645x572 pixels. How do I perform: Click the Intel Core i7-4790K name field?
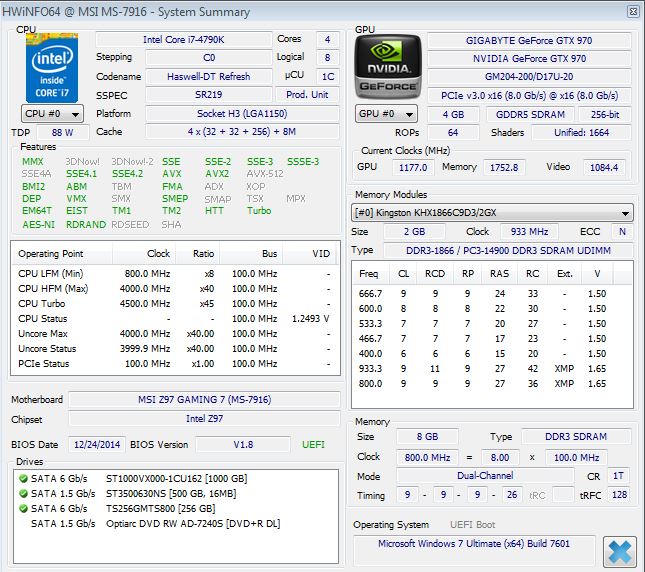[x=183, y=39]
